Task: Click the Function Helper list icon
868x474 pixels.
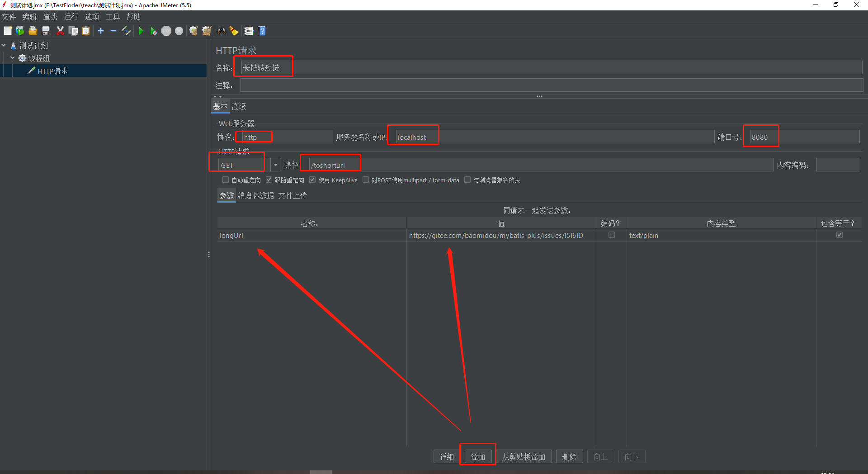Action: [x=249, y=31]
